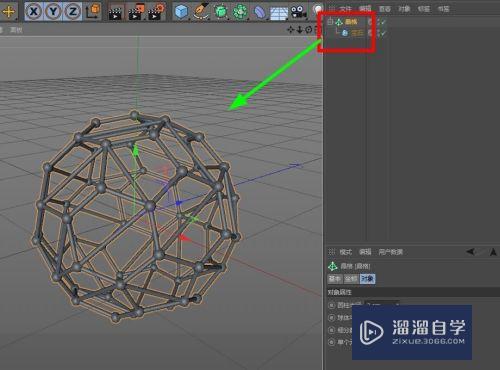Toggle the Z axis lock

(x=72, y=12)
